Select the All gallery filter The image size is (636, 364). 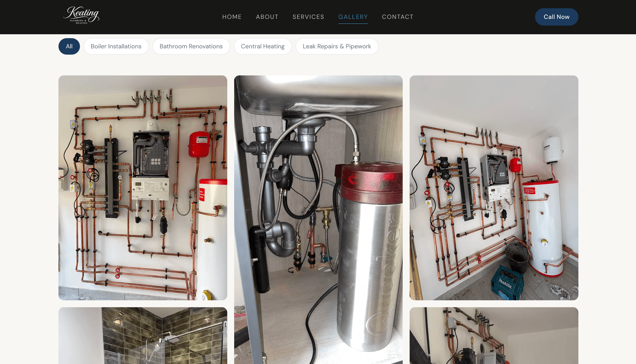(x=69, y=46)
